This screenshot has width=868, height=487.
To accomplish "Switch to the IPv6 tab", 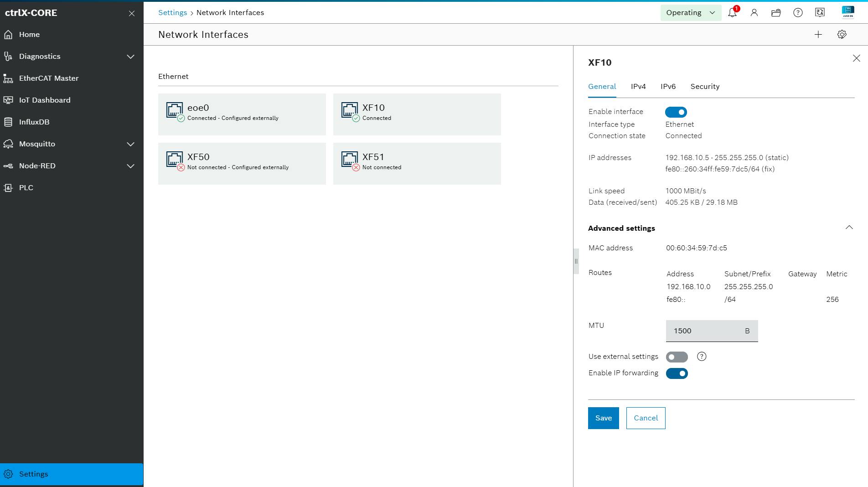I will (668, 87).
